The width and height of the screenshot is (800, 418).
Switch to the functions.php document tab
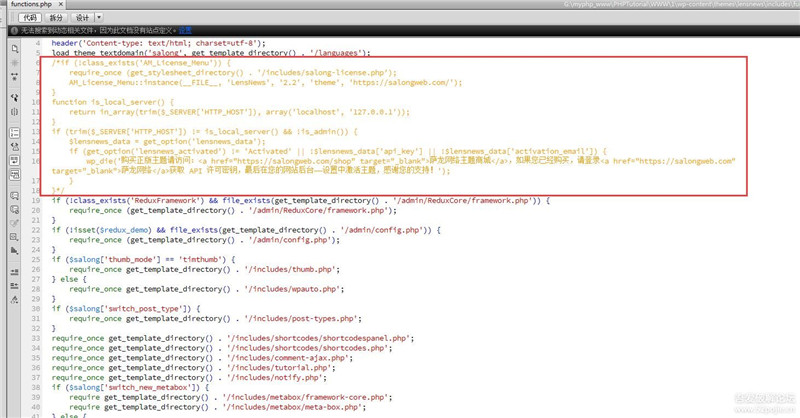tap(31, 4)
